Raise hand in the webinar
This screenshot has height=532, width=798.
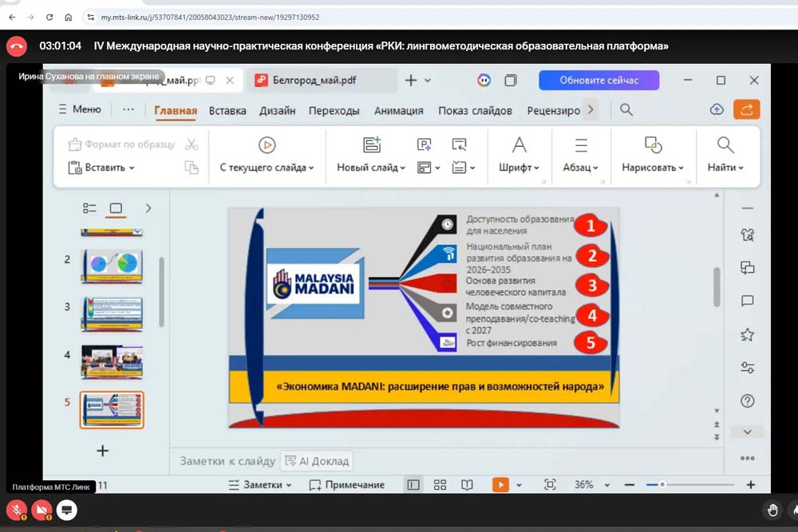click(x=772, y=510)
